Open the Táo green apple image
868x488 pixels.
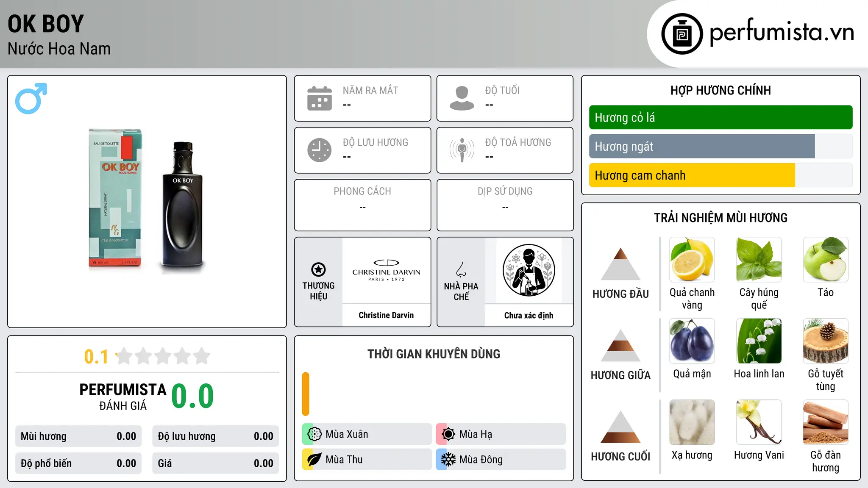coord(826,260)
